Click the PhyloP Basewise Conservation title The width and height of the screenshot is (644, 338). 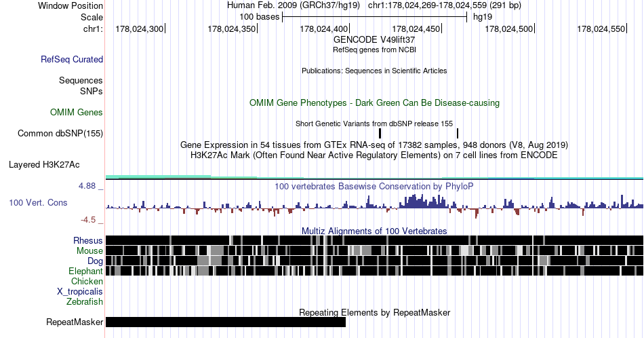click(374, 186)
